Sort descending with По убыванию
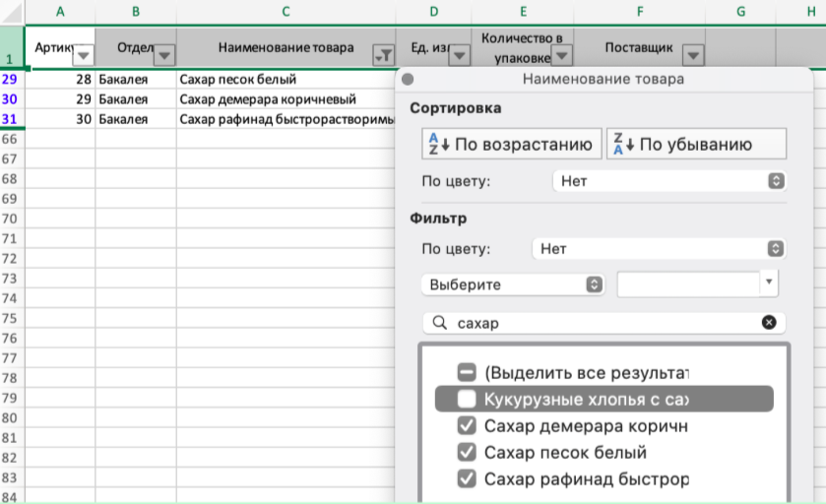Screen dimensions: 826x504 click(696, 144)
